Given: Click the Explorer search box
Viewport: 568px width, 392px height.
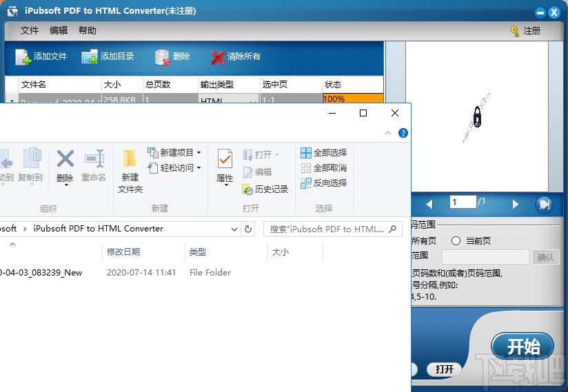Looking at the screenshot, I should click(x=332, y=229).
